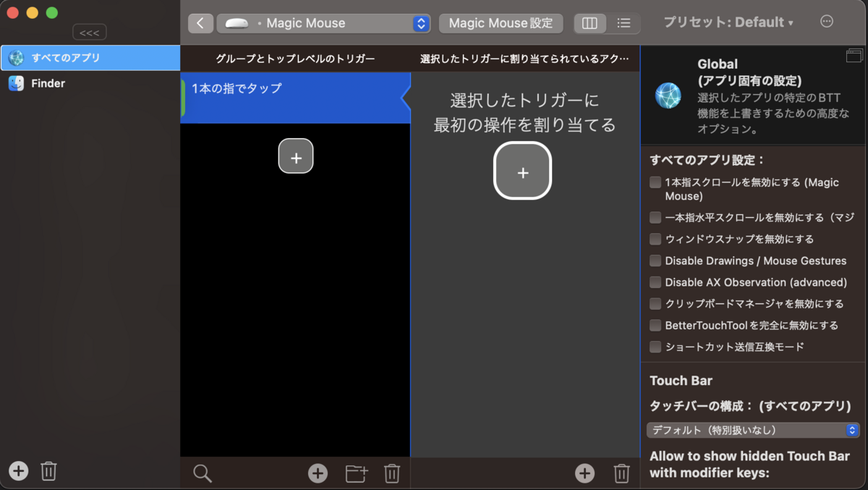Switch to list view layout icon
Image resolution: width=868 pixels, height=490 pixels.
[624, 23]
